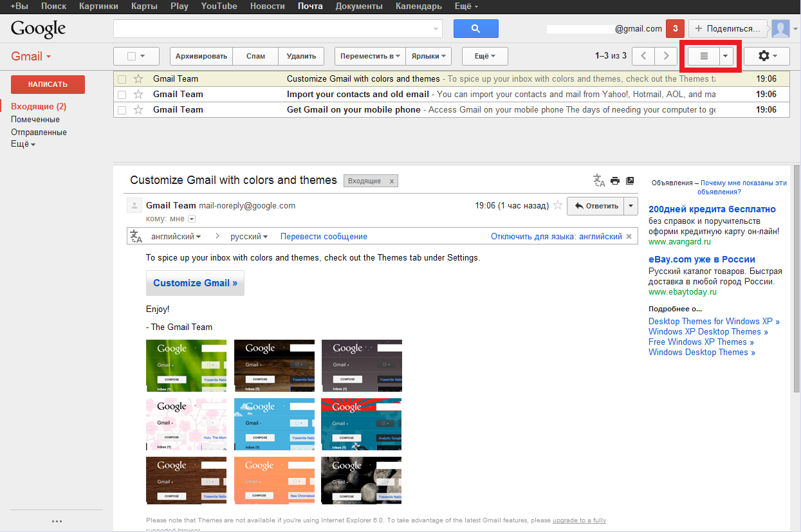Go to the newer messages arrow
This screenshot has height=532, width=801.
click(x=644, y=56)
